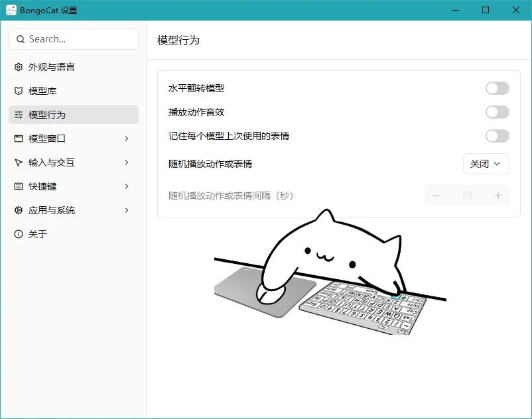This screenshot has height=419, width=532.
Task: Turn on 记住每个模型上次使用的表情 switch
Action: coord(497,136)
